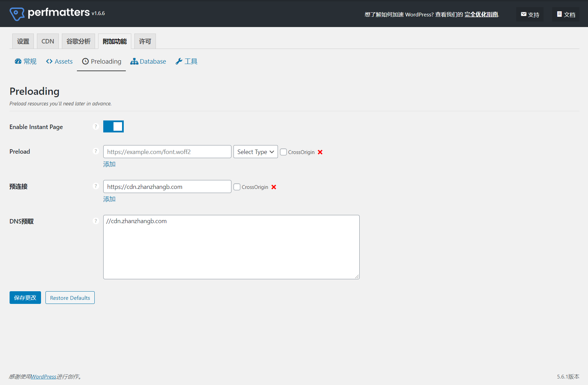Open the help tooltip for Preload
The height and width of the screenshot is (385, 588).
[96, 151]
